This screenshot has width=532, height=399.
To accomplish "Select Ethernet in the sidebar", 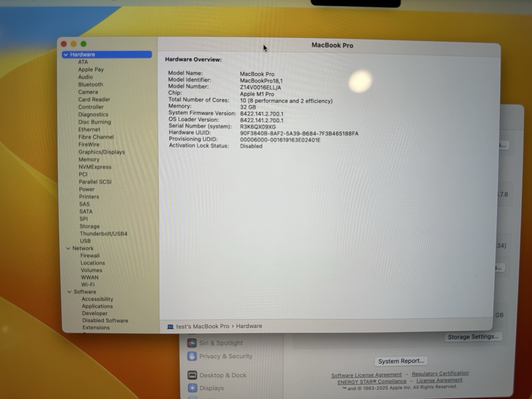I will pyautogui.click(x=89, y=129).
